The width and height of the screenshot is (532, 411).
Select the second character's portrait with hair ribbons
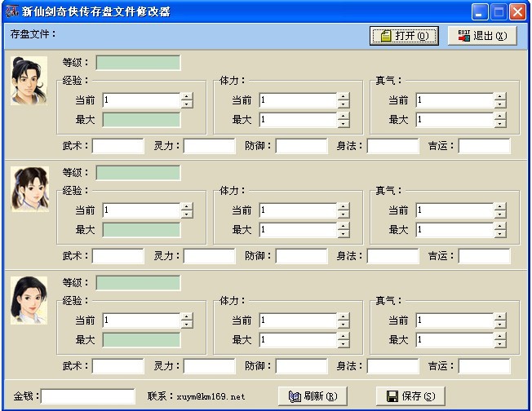[x=30, y=189]
